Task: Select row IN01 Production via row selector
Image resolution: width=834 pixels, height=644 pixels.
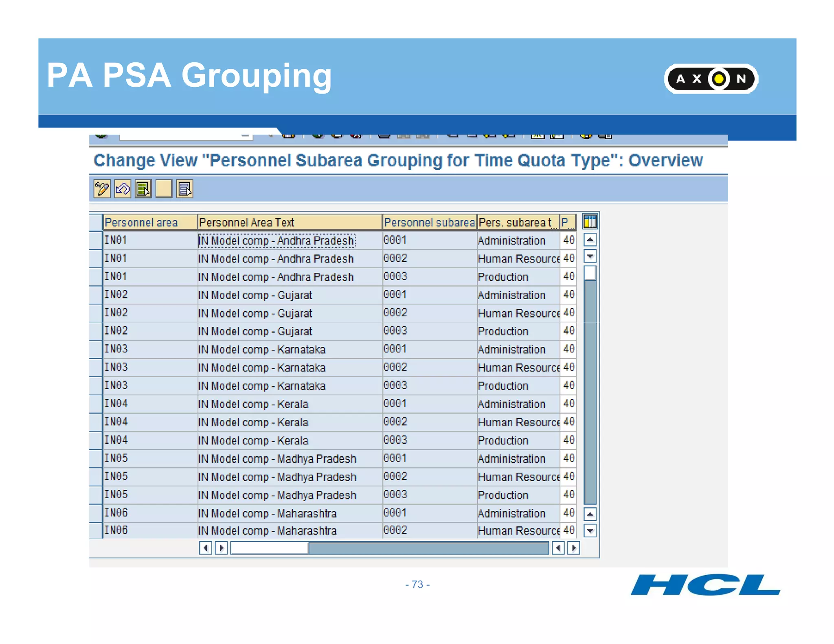Action: [x=96, y=277]
